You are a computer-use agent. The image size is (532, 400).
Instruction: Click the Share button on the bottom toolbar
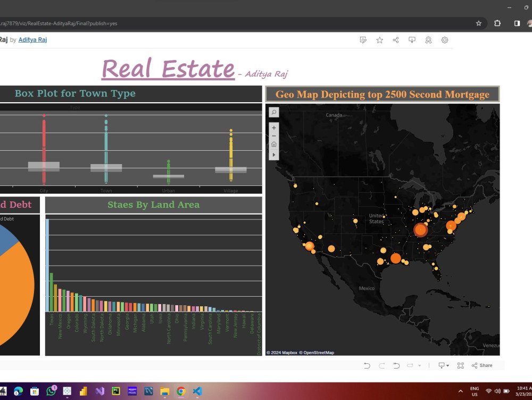pos(482,365)
